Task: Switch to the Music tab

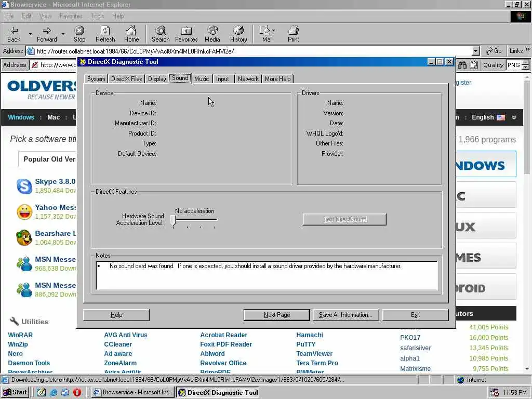Action: tap(202, 79)
